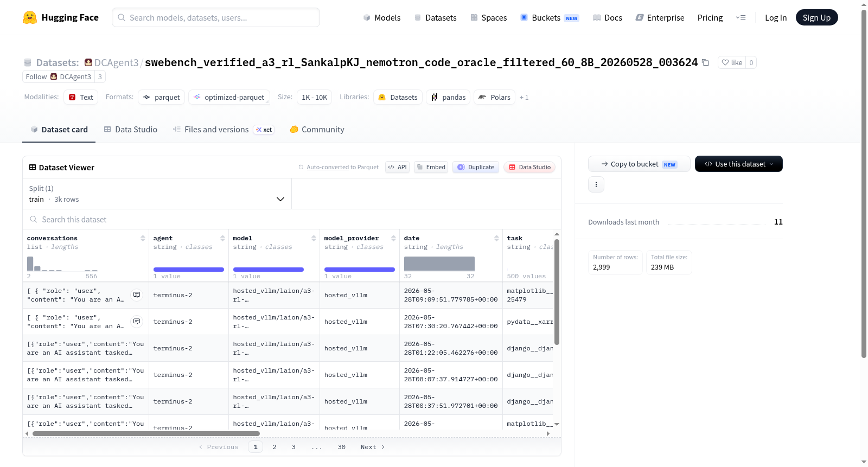Sort the model_provider column
Image resolution: width=868 pixels, height=467 pixels.
coord(393,238)
